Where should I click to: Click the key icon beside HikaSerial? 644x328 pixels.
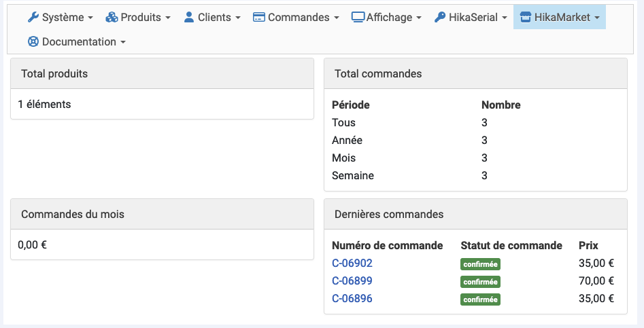(440, 17)
